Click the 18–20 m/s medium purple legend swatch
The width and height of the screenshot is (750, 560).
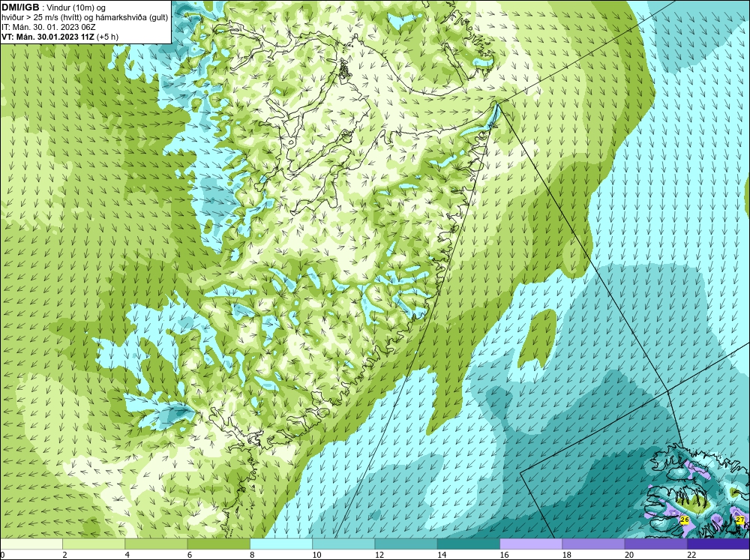pyautogui.click(x=593, y=544)
